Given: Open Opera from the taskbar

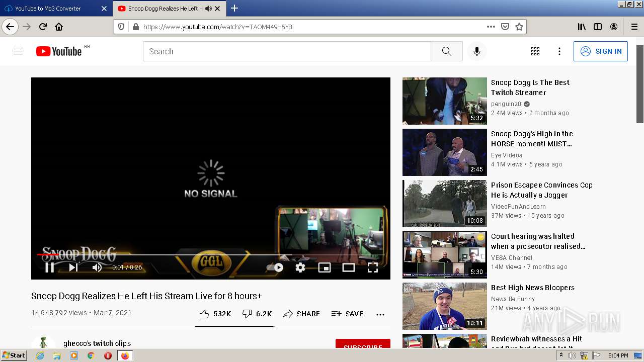Looking at the screenshot, I should pos(108,355).
